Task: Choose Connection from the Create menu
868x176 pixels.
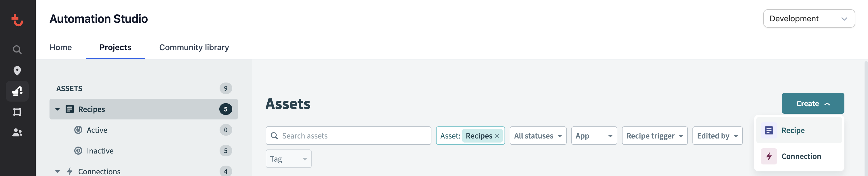Action: tap(801, 156)
